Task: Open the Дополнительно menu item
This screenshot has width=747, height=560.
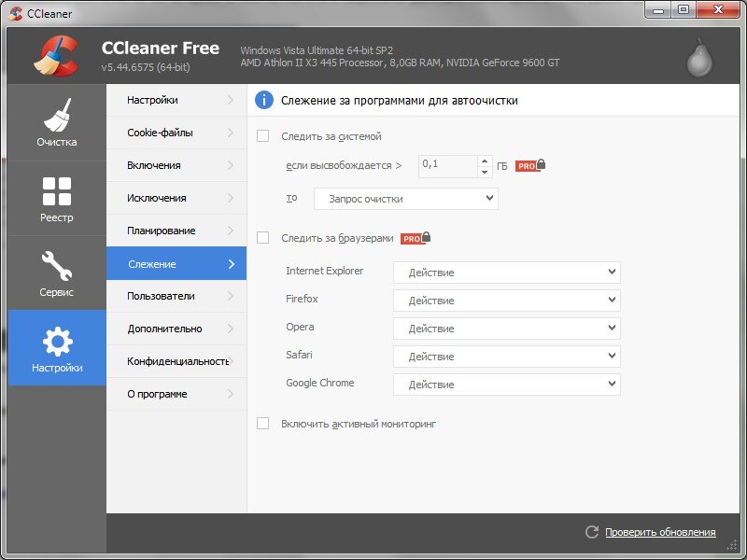Action: click(x=176, y=329)
